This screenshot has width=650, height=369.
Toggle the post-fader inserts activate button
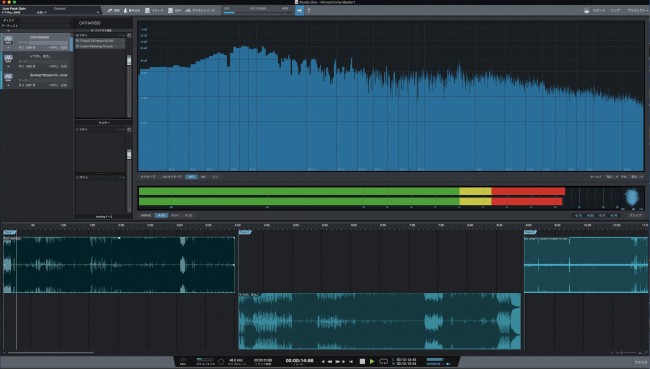click(78, 177)
